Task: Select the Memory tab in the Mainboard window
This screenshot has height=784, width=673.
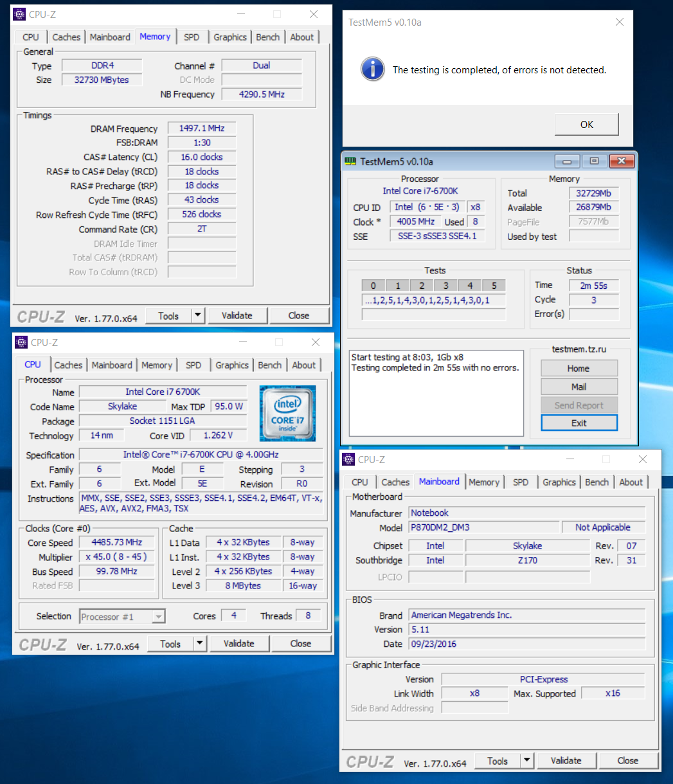Action: [x=484, y=482]
